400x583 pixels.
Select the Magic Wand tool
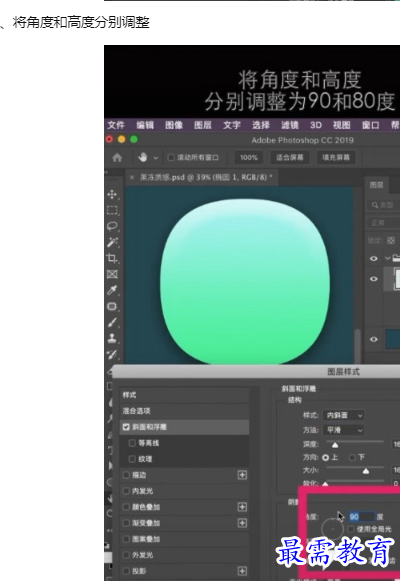click(x=112, y=242)
